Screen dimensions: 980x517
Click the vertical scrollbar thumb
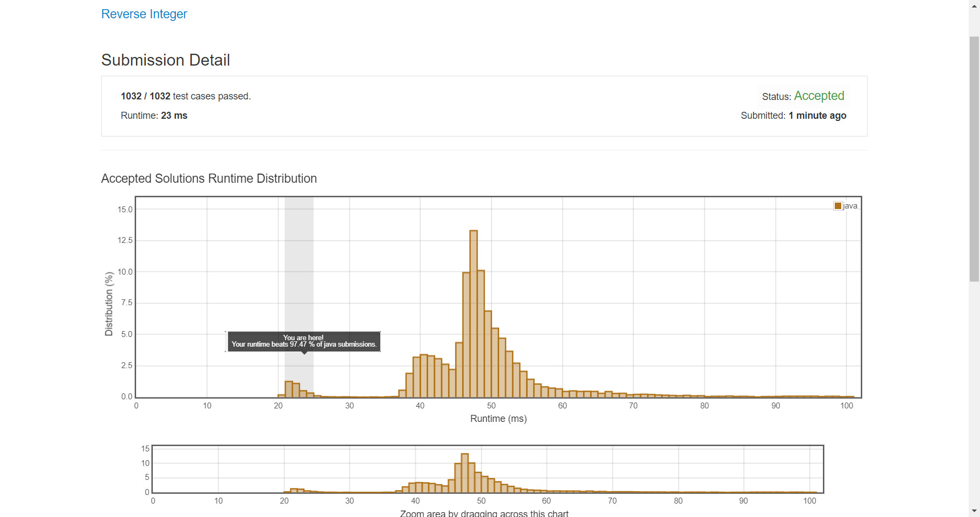point(974,159)
